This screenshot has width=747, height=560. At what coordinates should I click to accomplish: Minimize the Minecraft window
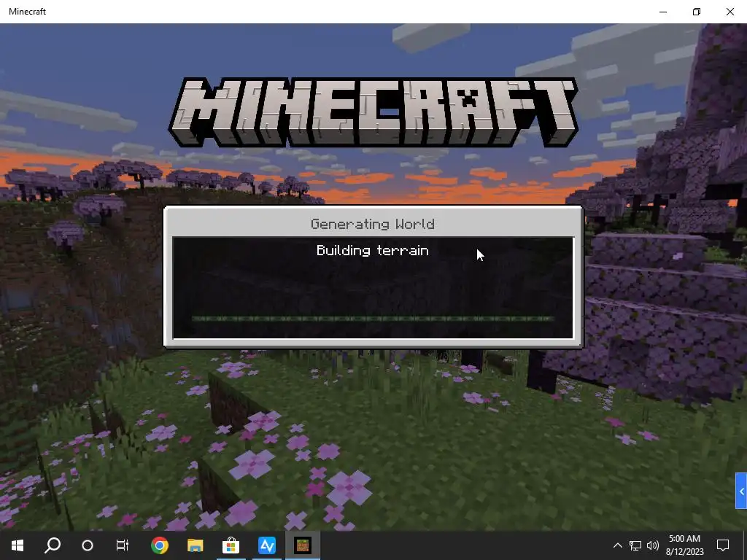pos(663,12)
